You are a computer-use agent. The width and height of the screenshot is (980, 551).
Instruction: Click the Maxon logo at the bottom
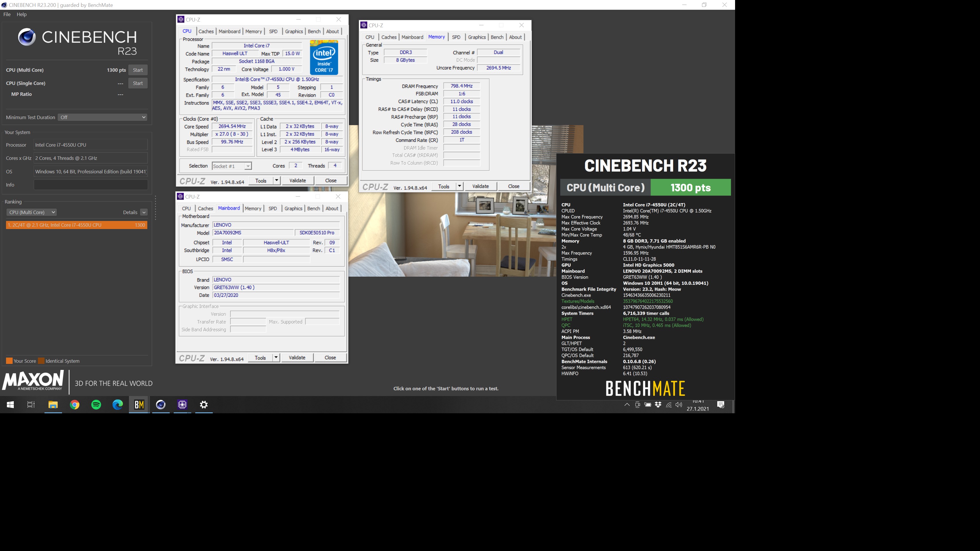pos(33,381)
